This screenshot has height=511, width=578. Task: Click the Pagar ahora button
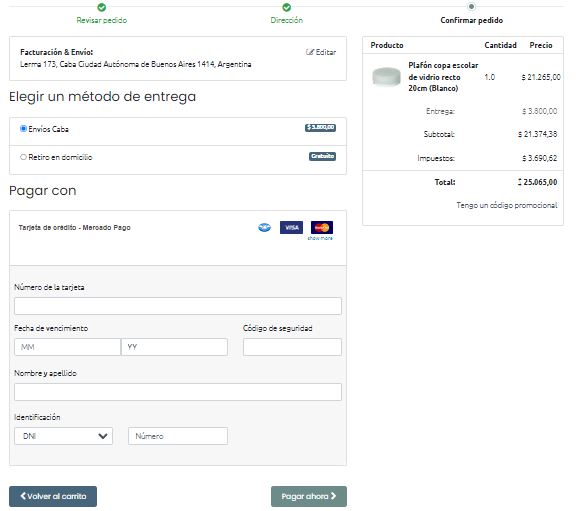point(309,496)
